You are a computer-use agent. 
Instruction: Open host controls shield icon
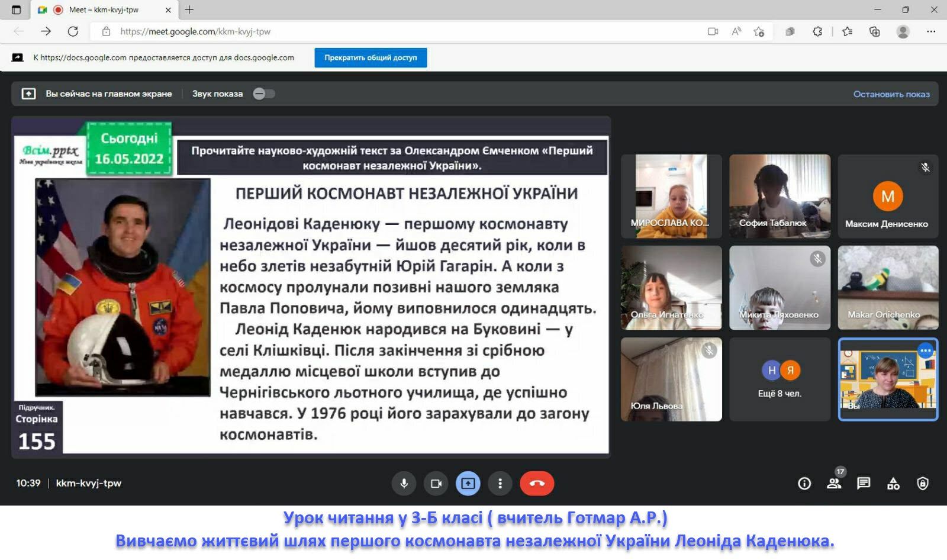(x=923, y=484)
